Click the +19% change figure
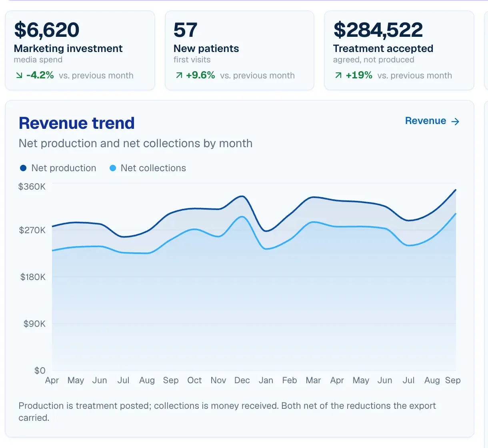 coord(359,75)
